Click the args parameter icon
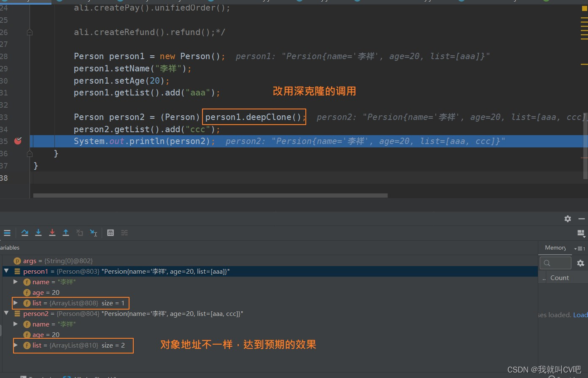 click(17, 261)
